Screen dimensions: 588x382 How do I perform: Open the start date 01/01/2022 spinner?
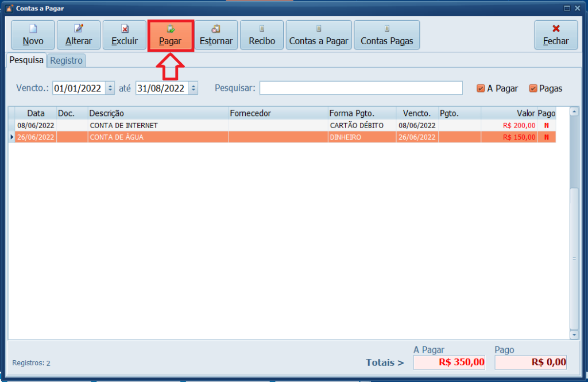pos(110,88)
